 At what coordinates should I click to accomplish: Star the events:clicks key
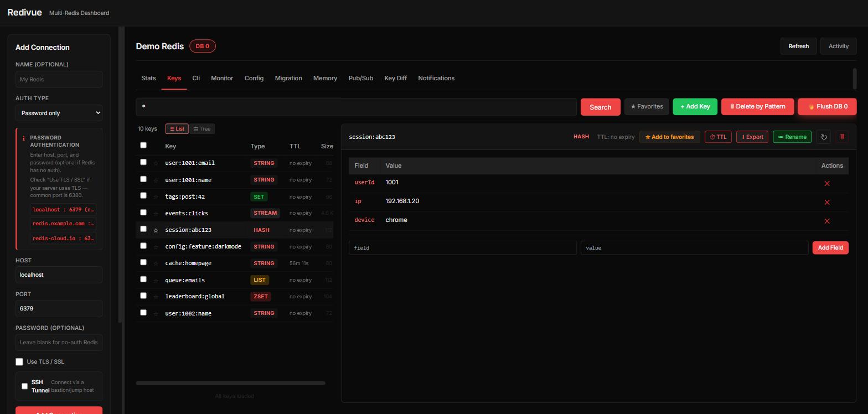[156, 214]
